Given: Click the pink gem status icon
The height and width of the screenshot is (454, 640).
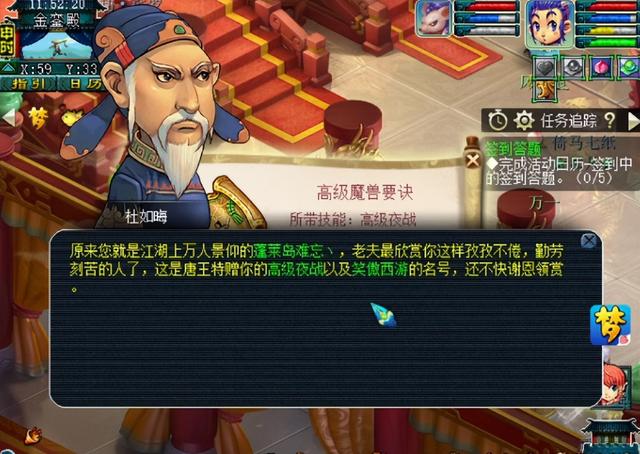Looking at the screenshot, I should [601, 67].
